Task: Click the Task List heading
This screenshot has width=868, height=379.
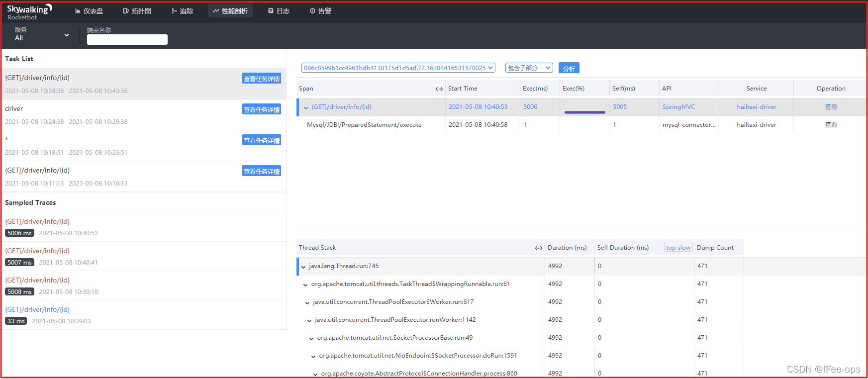Action: coord(19,59)
